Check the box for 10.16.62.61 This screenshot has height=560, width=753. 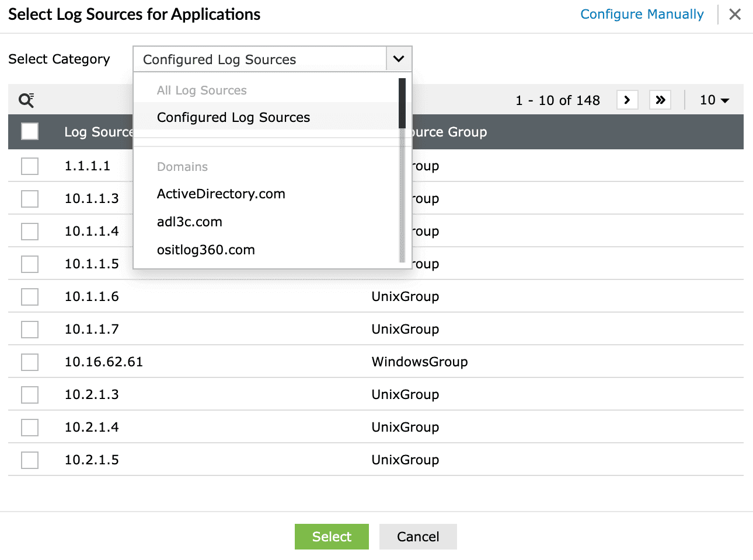[30, 362]
